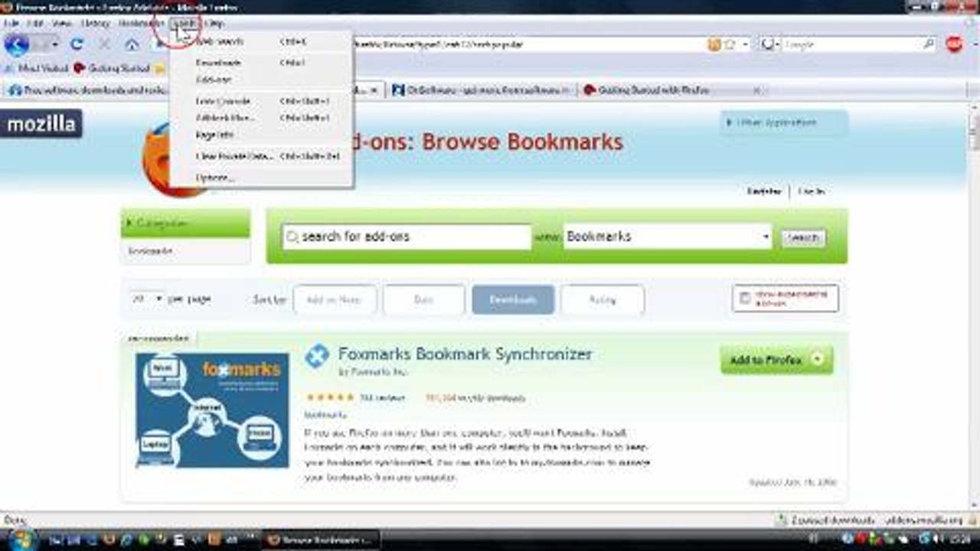
Task: Open the Edit menu
Action: click(34, 24)
